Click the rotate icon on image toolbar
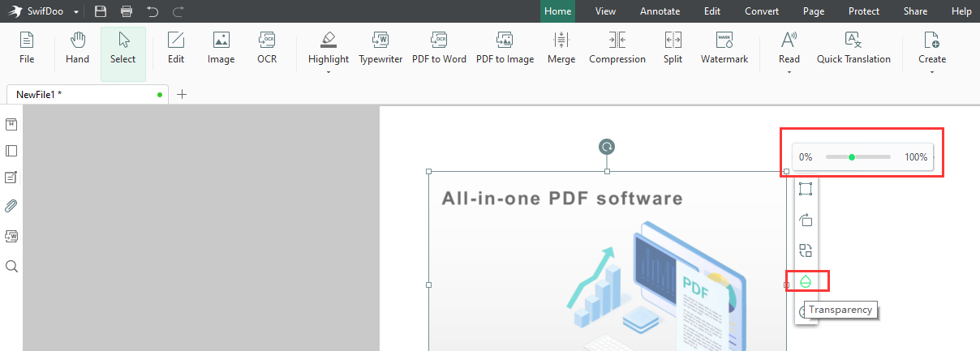Image resolution: width=980 pixels, height=351 pixels. [x=806, y=220]
